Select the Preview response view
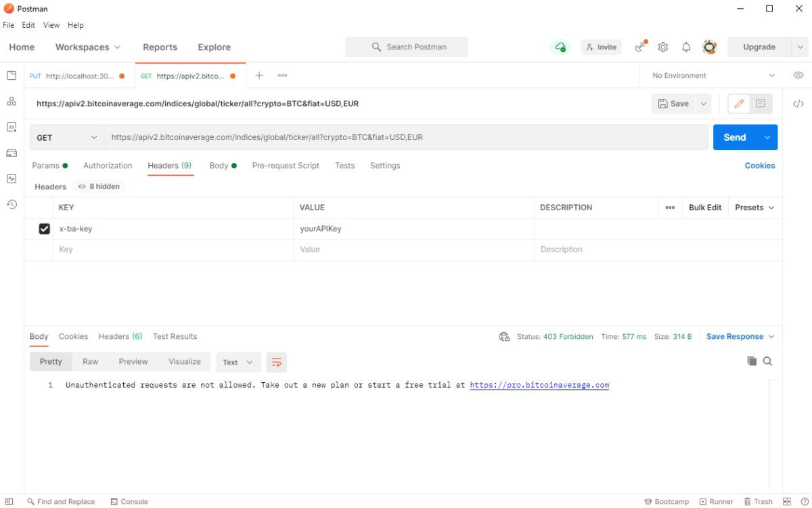 (x=133, y=362)
